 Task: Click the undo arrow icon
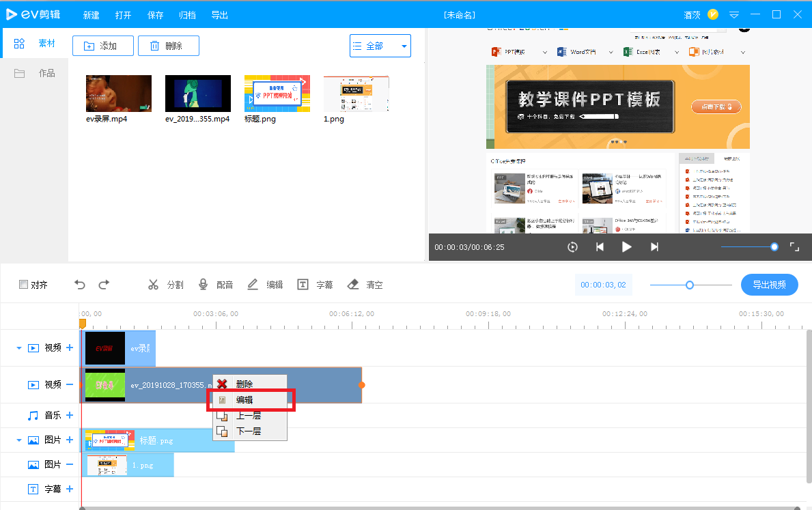pyautogui.click(x=80, y=285)
